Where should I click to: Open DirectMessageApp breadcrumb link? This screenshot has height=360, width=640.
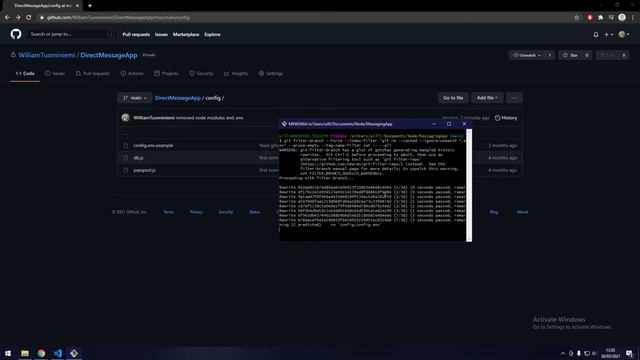tap(178, 98)
